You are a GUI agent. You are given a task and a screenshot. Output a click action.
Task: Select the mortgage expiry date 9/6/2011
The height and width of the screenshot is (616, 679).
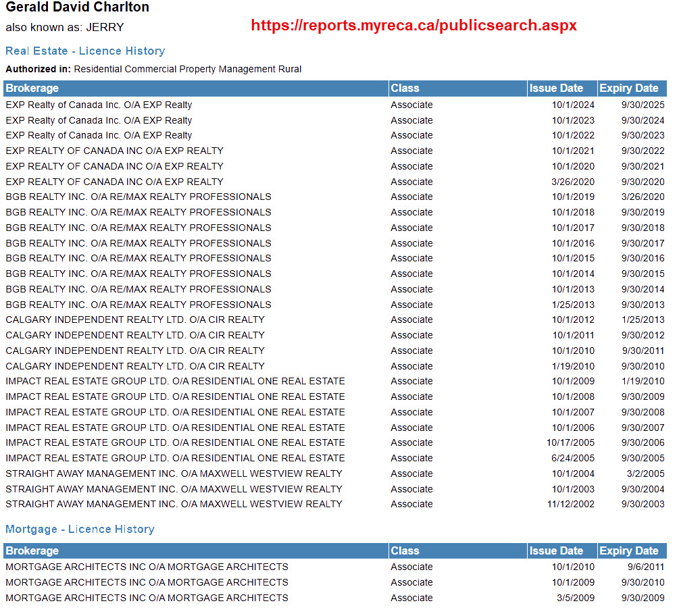tap(646, 567)
